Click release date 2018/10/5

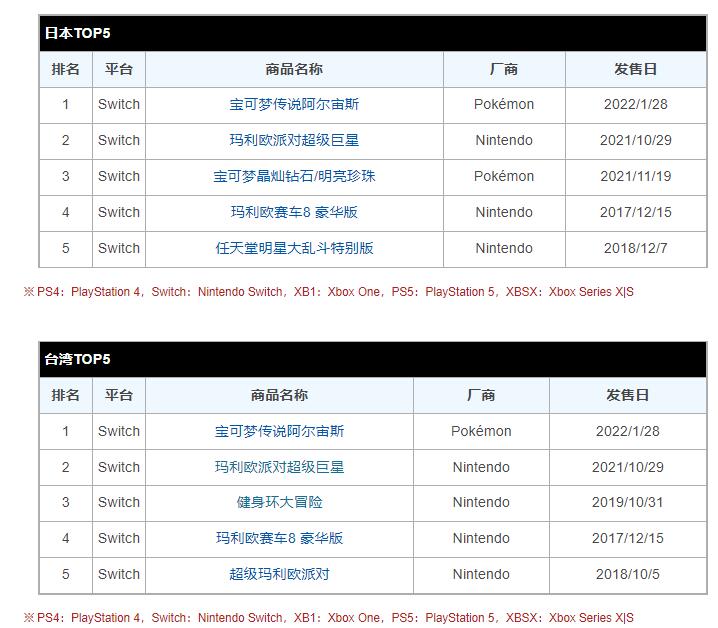coord(627,574)
